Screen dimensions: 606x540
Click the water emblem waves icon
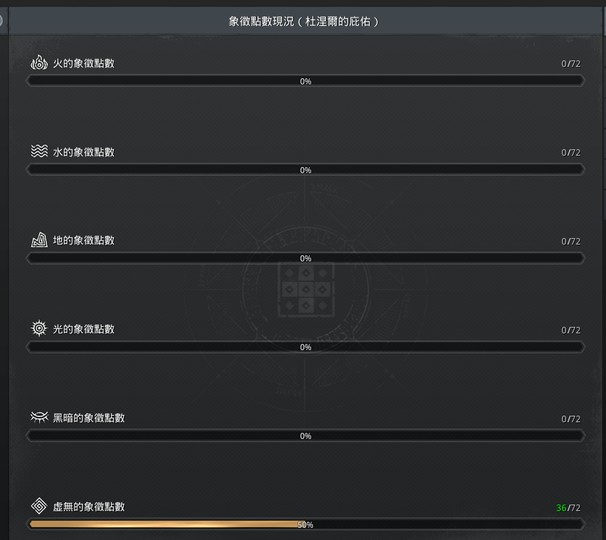(x=39, y=151)
